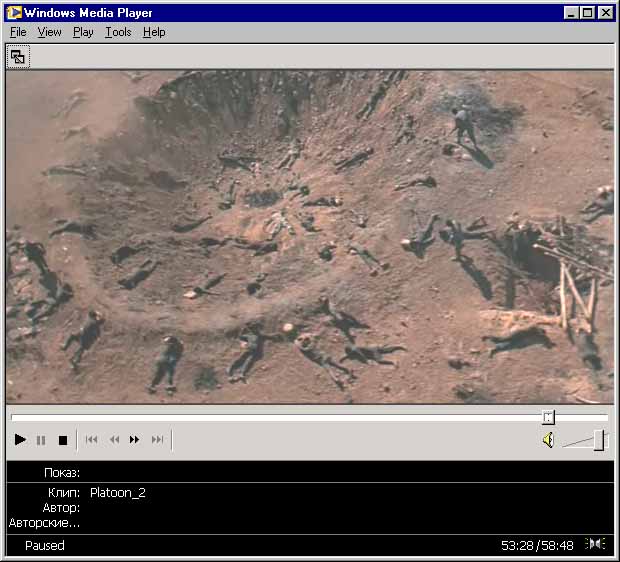Open the File menu
The width and height of the screenshot is (620, 562).
click(x=18, y=32)
